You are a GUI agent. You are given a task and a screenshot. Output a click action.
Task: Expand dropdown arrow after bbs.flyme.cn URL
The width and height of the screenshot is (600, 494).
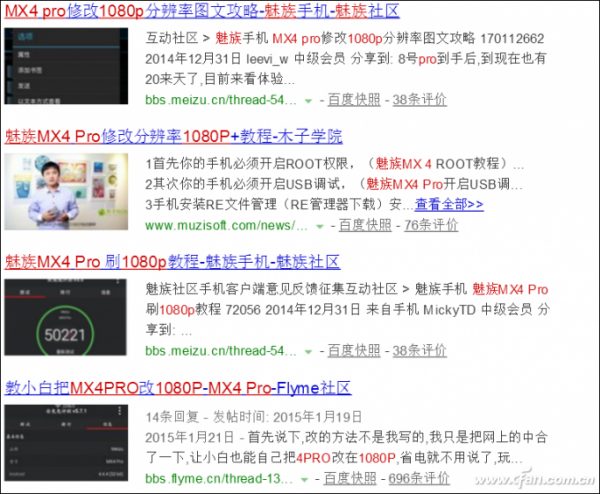click(x=304, y=479)
